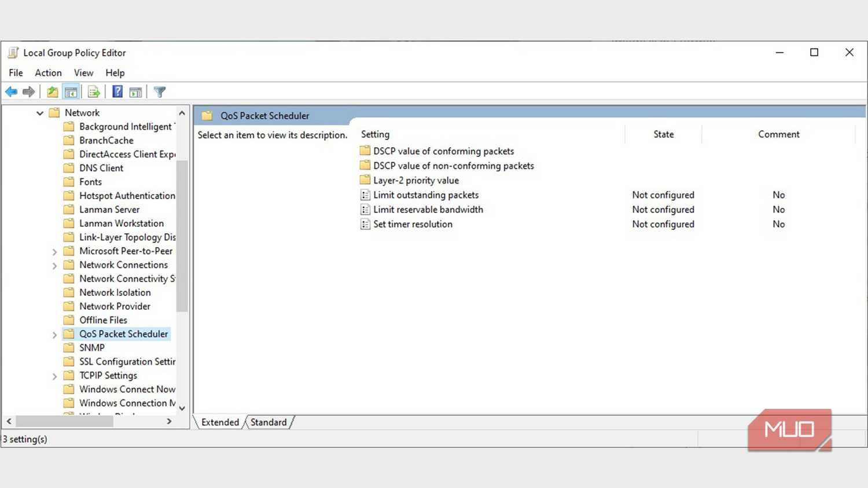Toggle the show/hide console tree icon

(x=71, y=92)
